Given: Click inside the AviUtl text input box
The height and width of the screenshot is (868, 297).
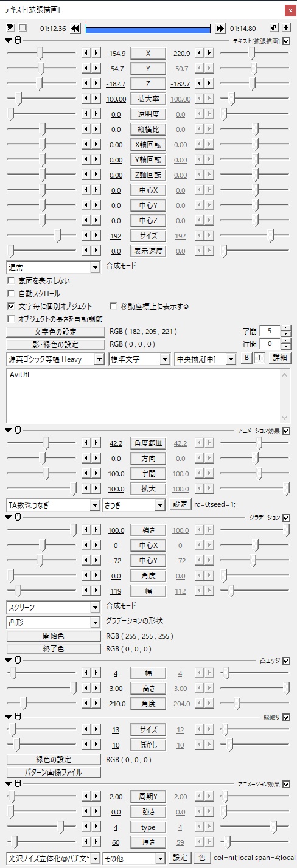Looking at the screenshot, I should (144, 395).
